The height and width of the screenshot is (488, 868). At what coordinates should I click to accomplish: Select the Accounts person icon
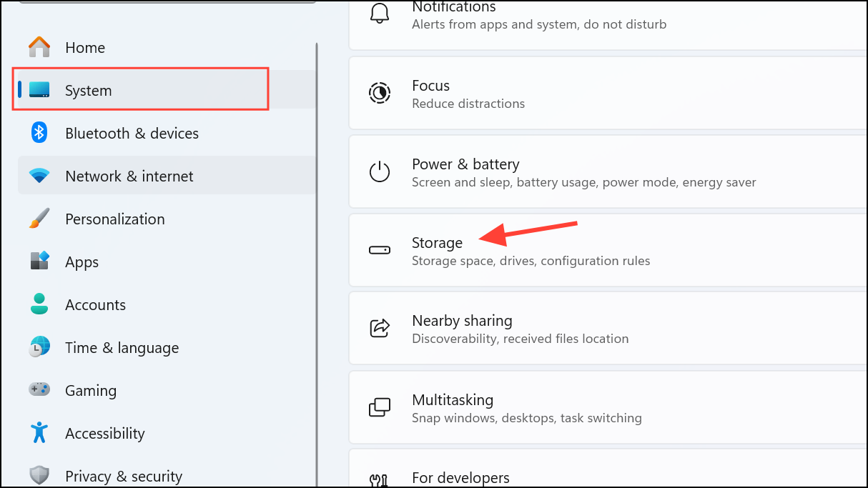tap(39, 304)
